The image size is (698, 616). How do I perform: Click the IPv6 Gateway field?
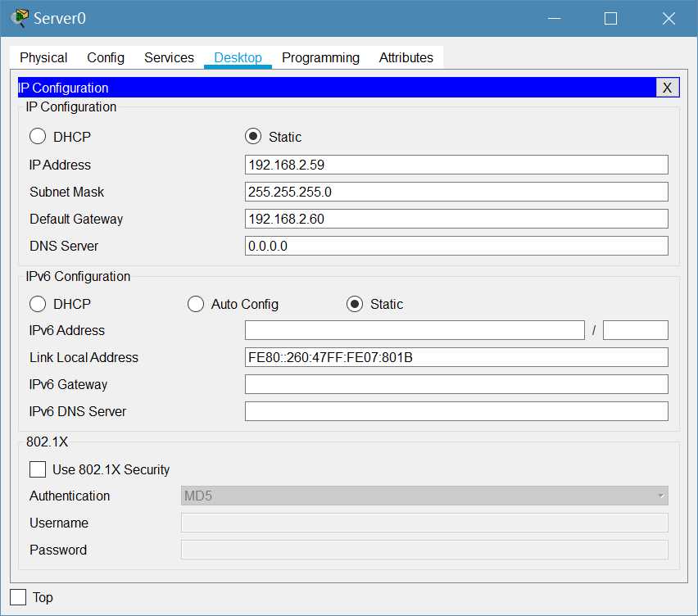coord(456,384)
